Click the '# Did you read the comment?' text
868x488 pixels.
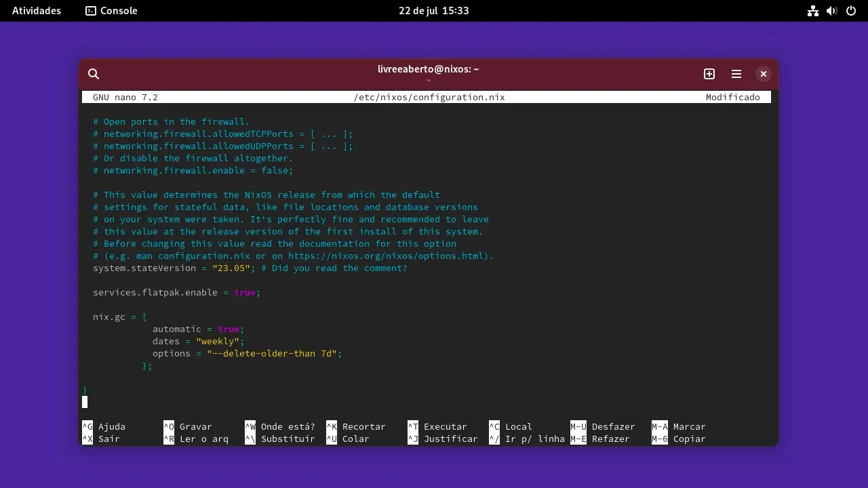334,268
